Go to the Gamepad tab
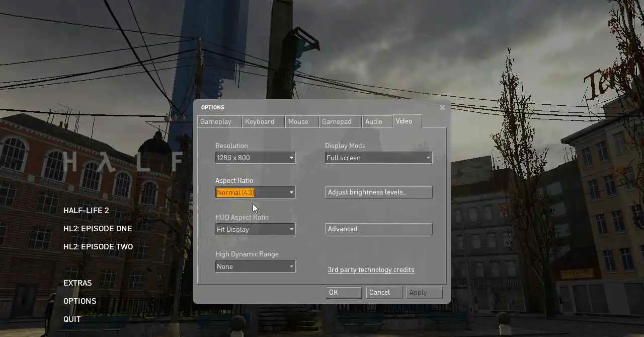 (x=340, y=121)
